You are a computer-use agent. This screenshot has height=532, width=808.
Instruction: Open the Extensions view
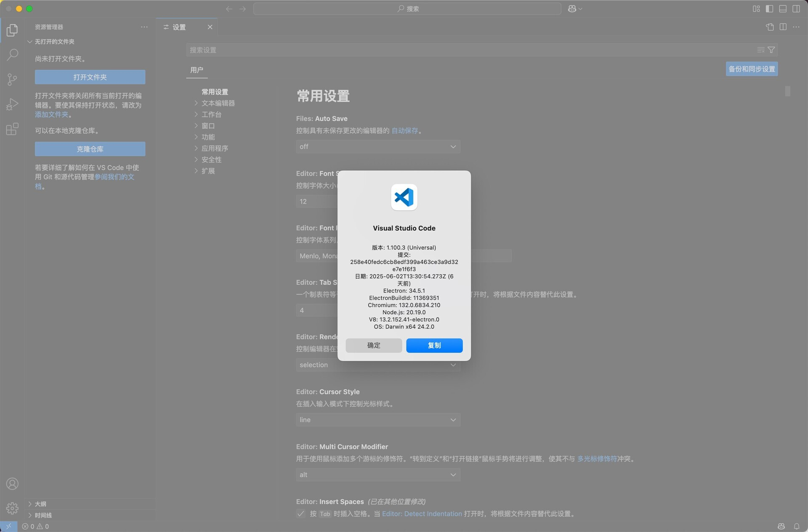coord(12,129)
